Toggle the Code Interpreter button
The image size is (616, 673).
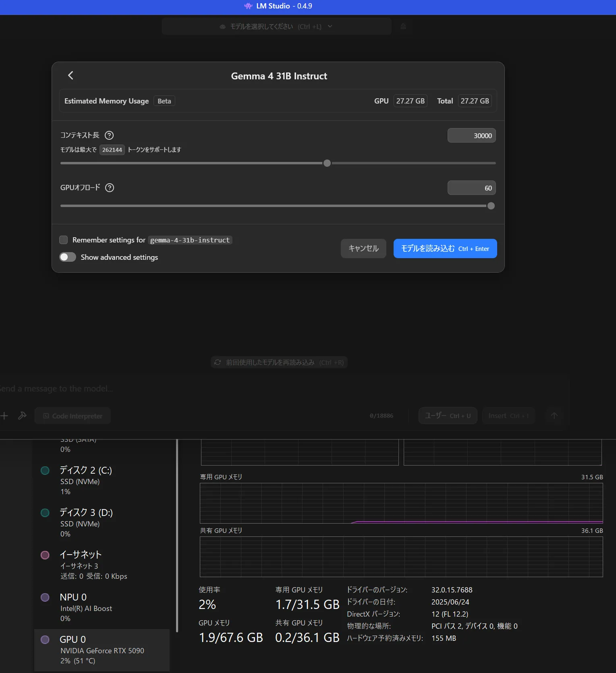coord(73,416)
